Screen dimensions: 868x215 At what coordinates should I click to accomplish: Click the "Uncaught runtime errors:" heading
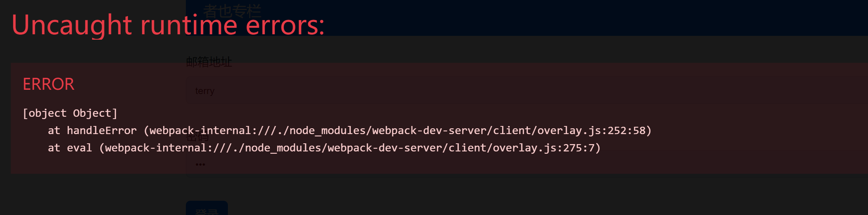(x=168, y=25)
